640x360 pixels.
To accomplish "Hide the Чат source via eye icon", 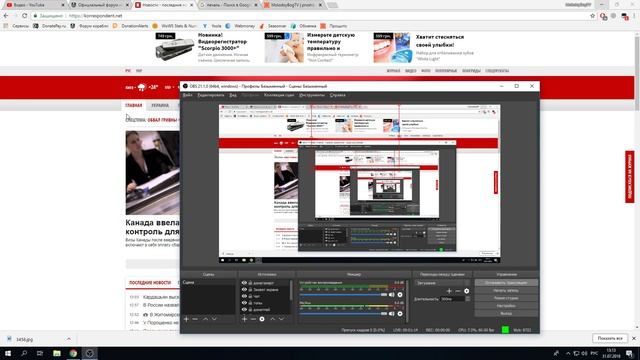I will [244, 296].
